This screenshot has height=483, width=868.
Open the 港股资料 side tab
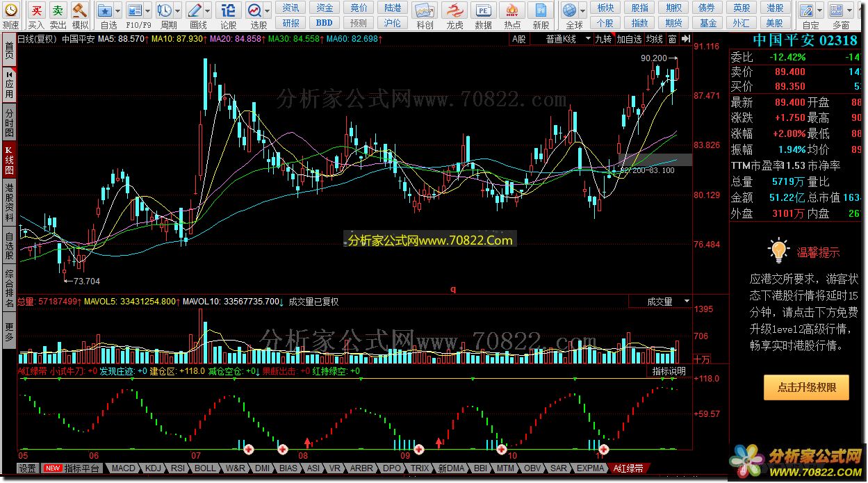(9, 202)
